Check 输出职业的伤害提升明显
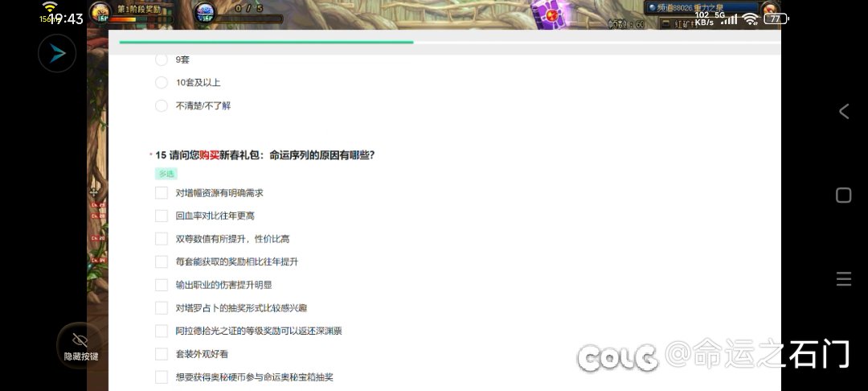 pyautogui.click(x=161, y=285)
